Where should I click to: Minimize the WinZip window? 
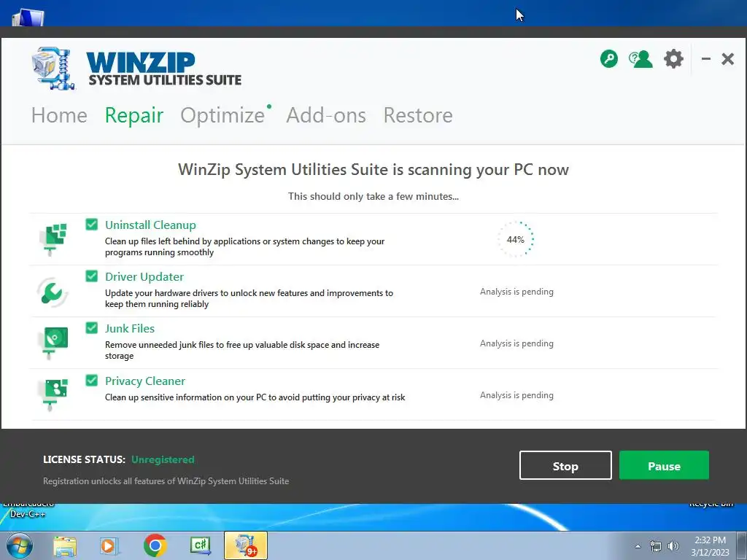(706, 59)
